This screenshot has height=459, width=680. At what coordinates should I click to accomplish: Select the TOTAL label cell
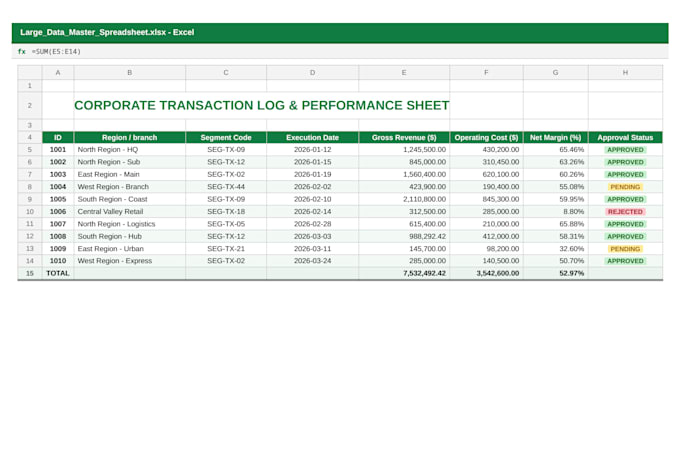[58, 273]
